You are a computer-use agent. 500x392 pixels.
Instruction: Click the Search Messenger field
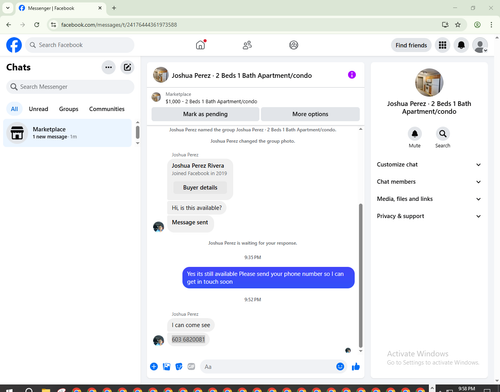[70, 87]
